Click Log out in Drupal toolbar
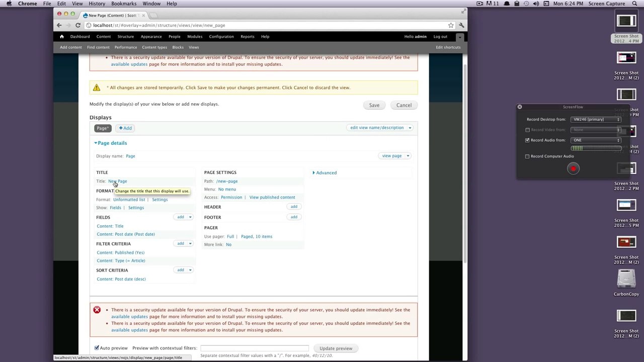This screenshot has width=644, height=362. [x=440, y=37]
